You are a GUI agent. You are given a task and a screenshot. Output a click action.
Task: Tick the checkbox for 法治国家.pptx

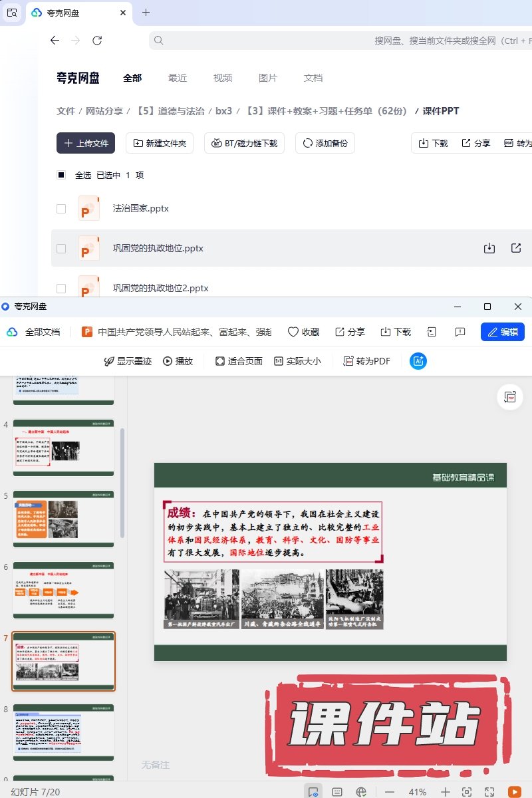[61, 209]
